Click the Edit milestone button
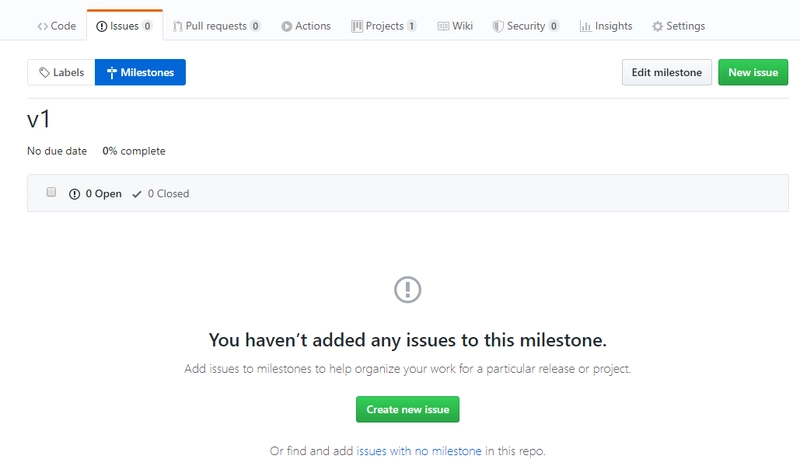Viewport: 800px width, 473px height. 667,72
